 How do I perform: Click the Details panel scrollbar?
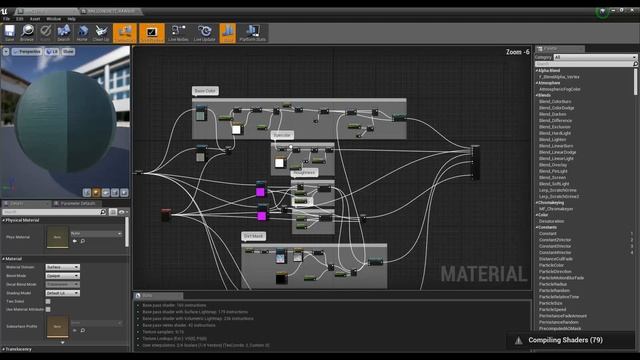click(x=127, y=232)
